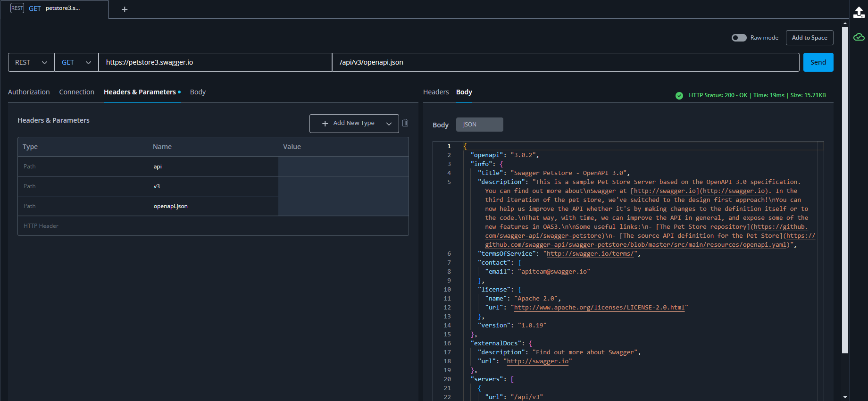Viewport: 868px width, 401px height.
Task: Click the "version": "1.0.19" line
Action: pyautogui.click(x=512, y=326)
